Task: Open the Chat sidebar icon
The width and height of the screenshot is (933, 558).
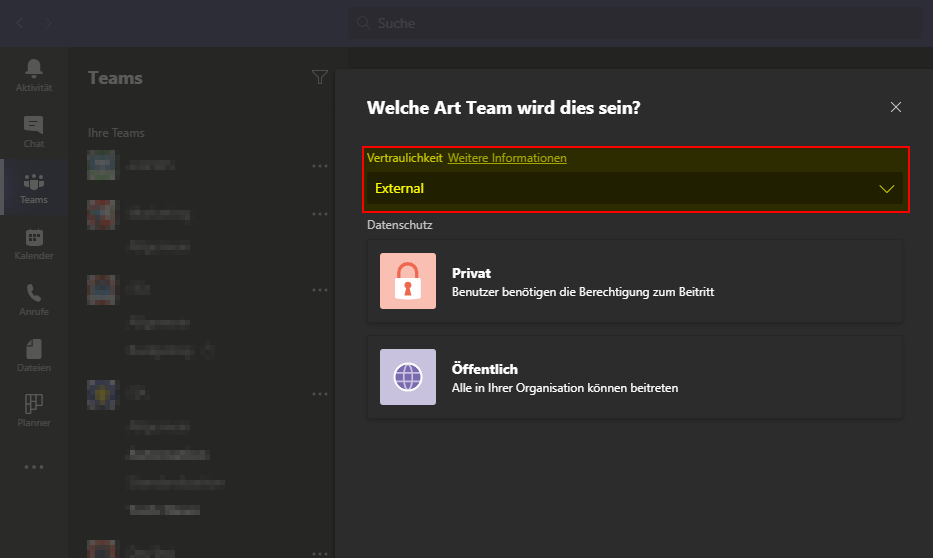Action: click(x=34, y=125)
